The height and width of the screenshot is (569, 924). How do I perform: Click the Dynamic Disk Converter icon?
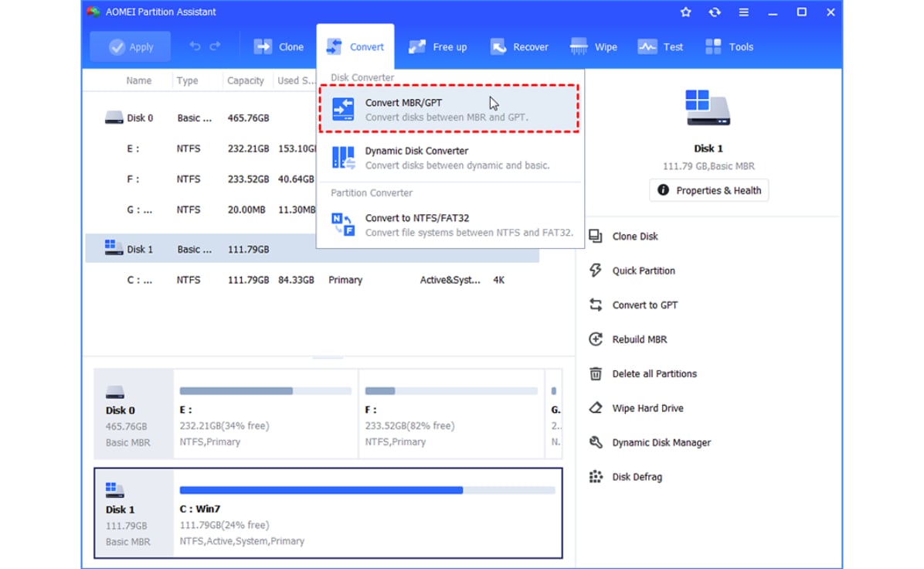(343, 158)
